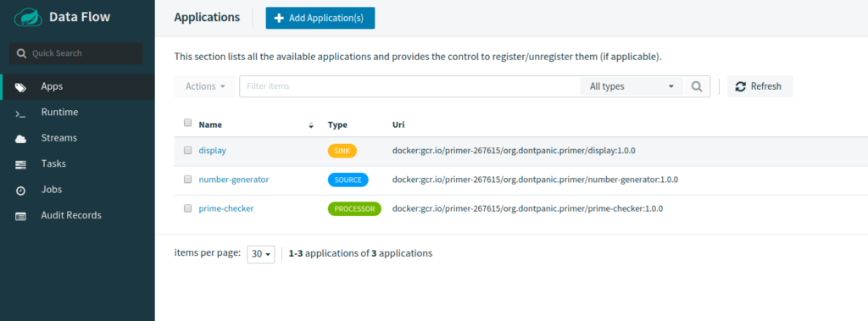
Task: Click the Data Flow title text
Action: [80, 17]
